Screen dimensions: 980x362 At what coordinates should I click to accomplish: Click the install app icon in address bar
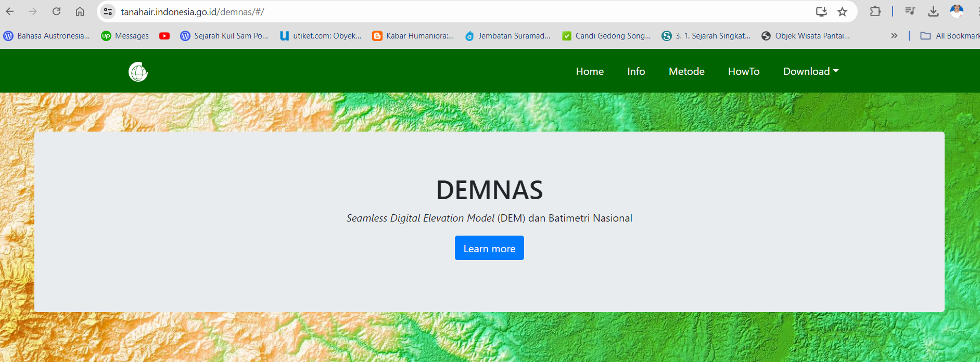pos(821,11)
